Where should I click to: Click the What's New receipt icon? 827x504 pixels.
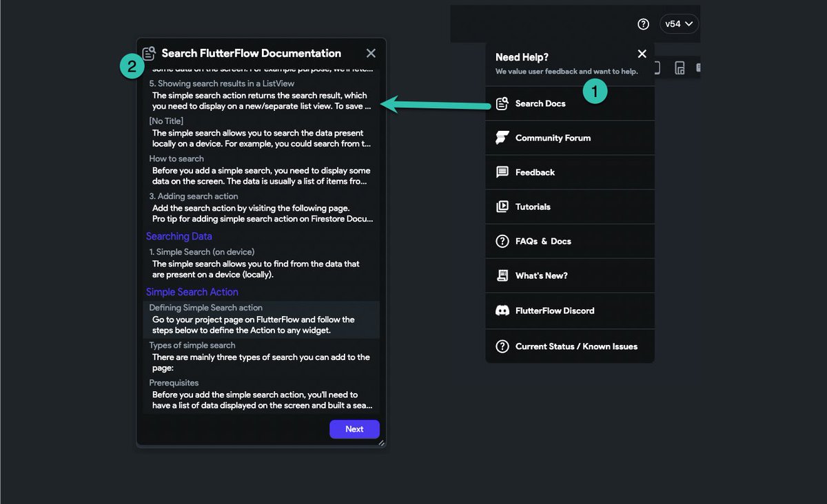coord(502,275)
